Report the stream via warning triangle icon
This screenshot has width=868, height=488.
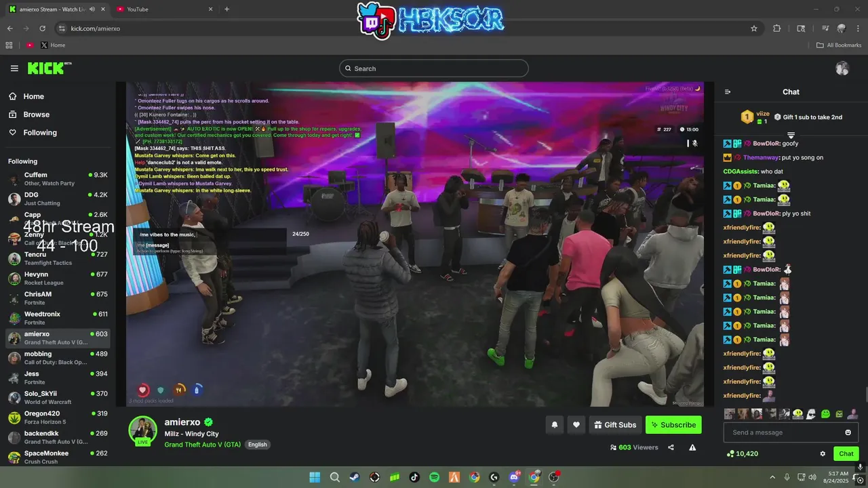[692, 447]
